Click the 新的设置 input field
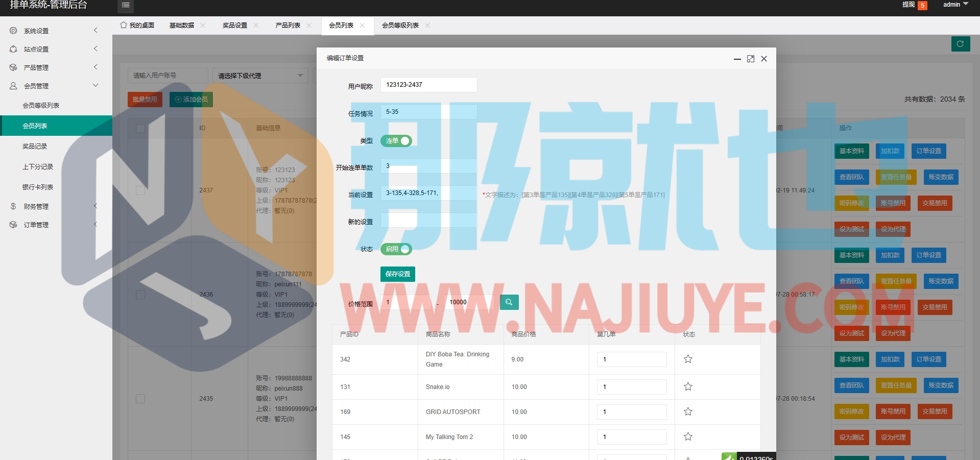Viewport: 980px width, 460px height. [428, 220]
